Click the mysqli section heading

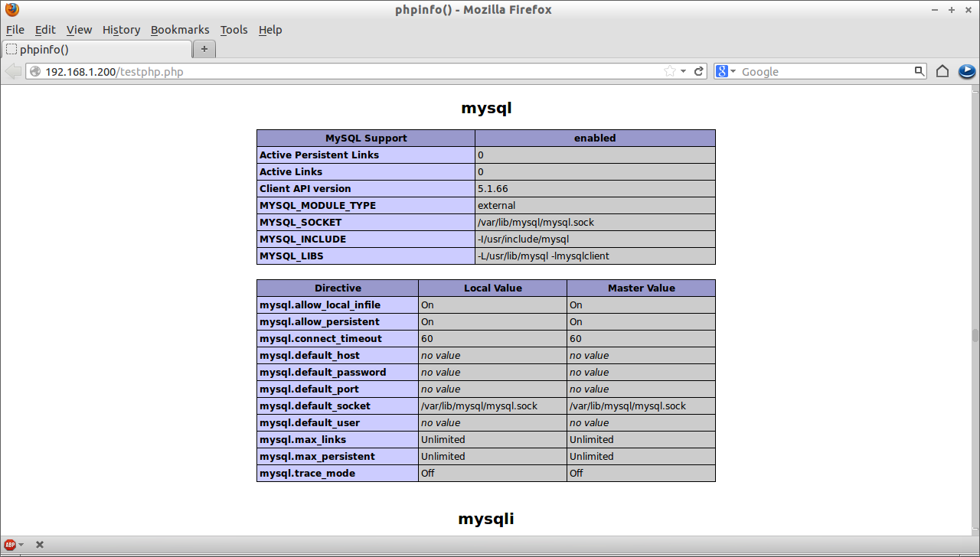tap(486, 519)
